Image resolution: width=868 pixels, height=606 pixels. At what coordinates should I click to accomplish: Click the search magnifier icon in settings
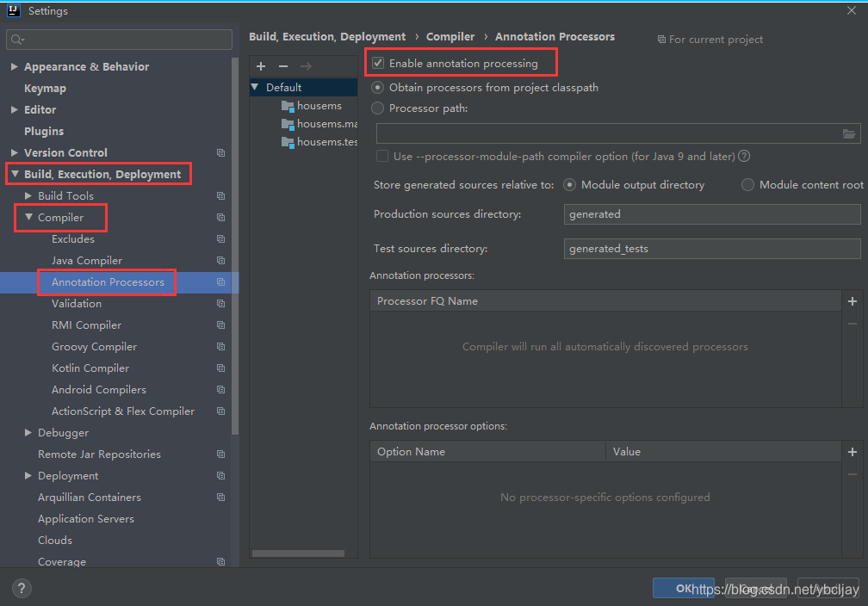pos(17,40)
